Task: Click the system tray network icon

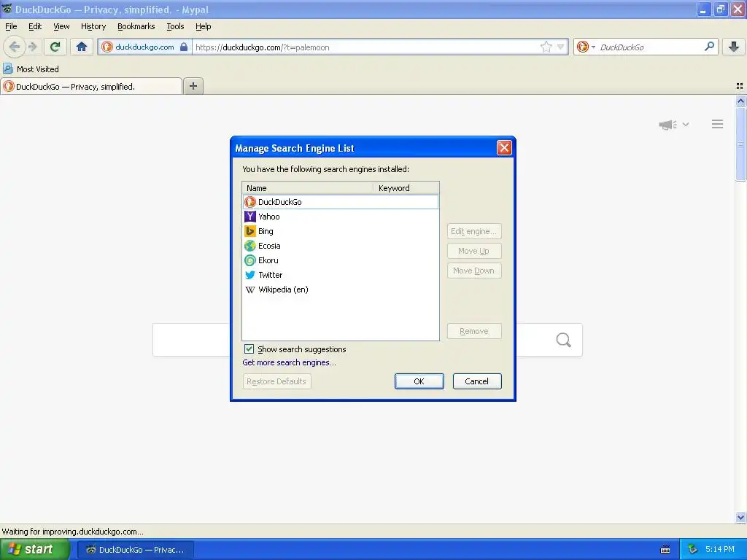Action: [x=692, y=550]
